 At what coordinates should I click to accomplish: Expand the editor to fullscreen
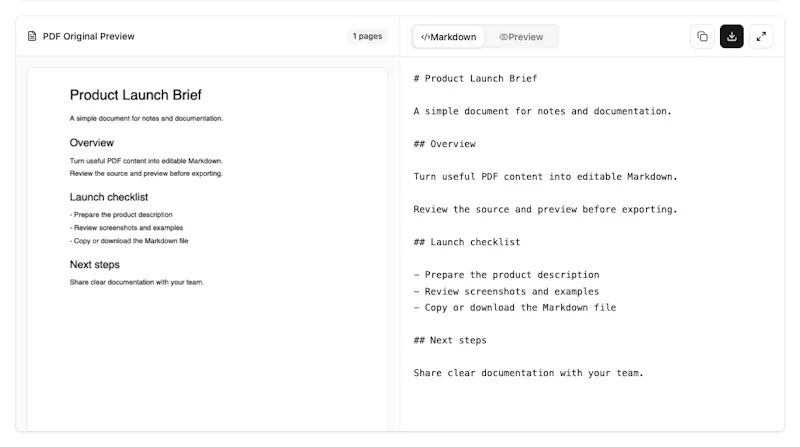tap(761, 36)
